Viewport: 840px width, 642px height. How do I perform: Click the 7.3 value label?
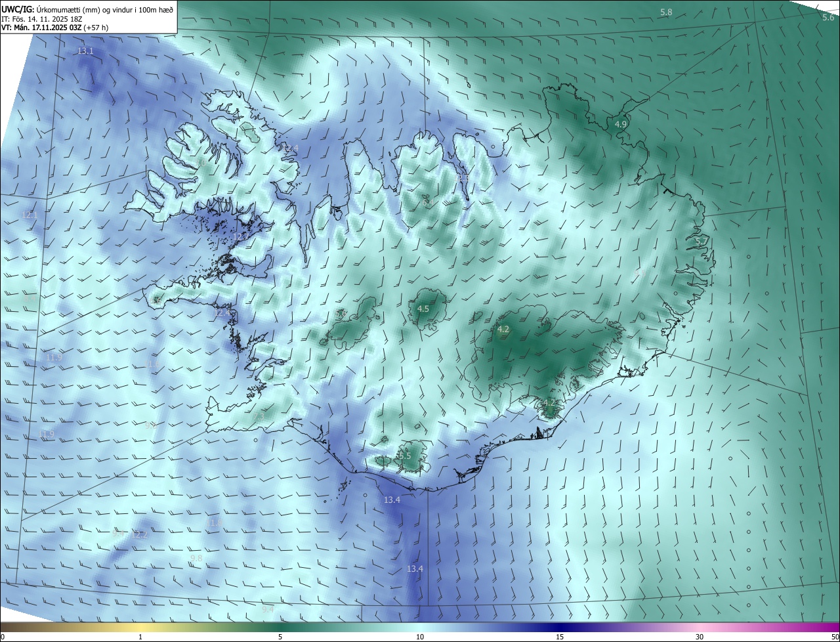pyautogui.click(x=259, y=417)
